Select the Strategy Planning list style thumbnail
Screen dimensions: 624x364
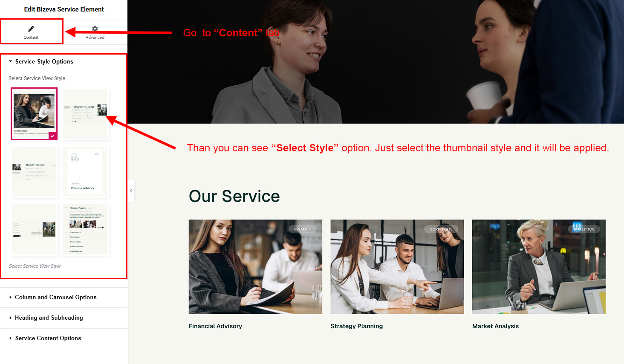coord(86,114)
